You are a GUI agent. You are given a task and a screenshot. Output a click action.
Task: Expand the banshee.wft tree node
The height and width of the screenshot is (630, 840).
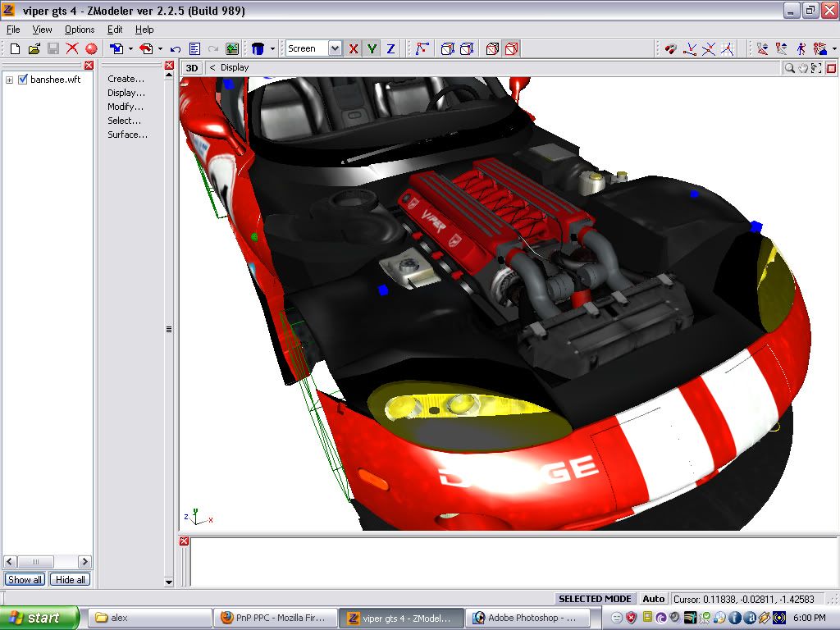tap(10, 80)
